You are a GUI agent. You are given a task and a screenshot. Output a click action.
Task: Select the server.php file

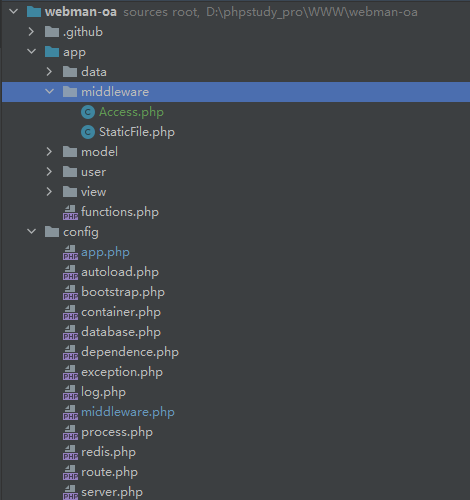112,492
